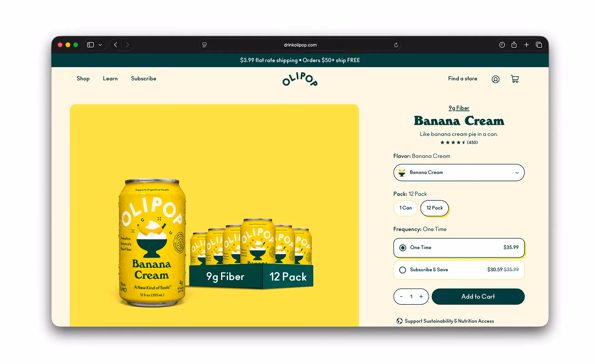Click the "Like banana cream pie in a can." text
Viewport: 596px width, 364px height.
tap(459, 134)
